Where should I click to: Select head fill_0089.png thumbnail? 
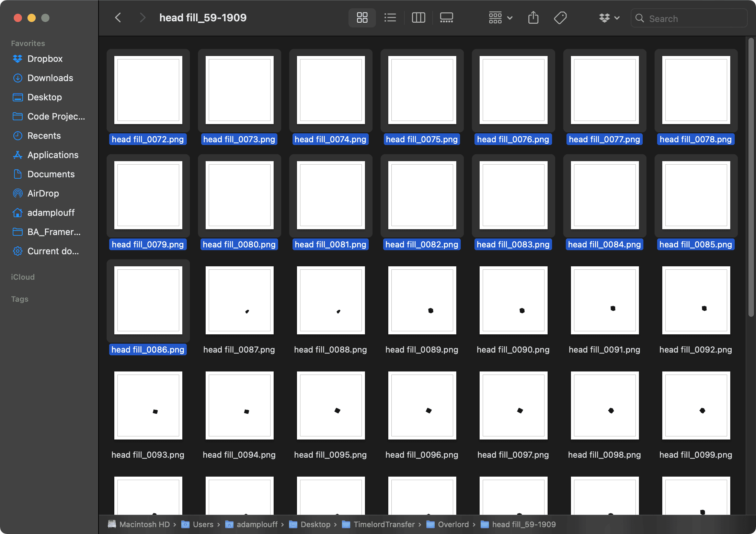click(x=422, y=300)
